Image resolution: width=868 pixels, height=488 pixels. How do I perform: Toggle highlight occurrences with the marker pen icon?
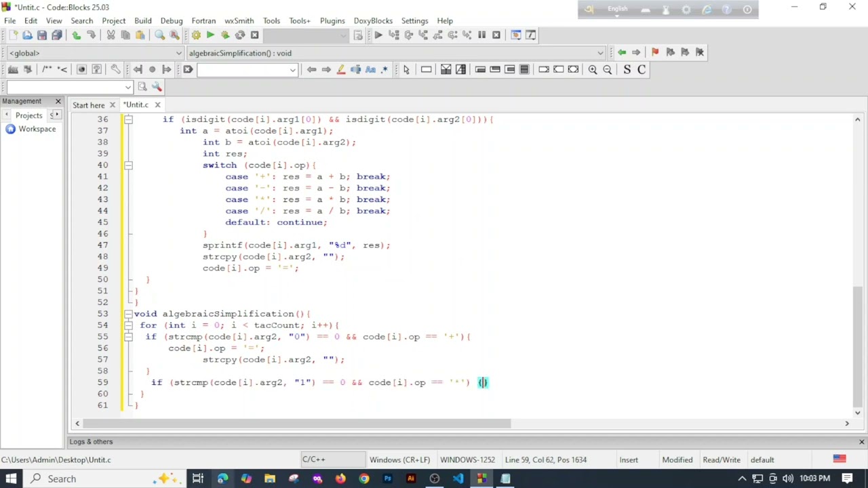(x=341, y=69)
